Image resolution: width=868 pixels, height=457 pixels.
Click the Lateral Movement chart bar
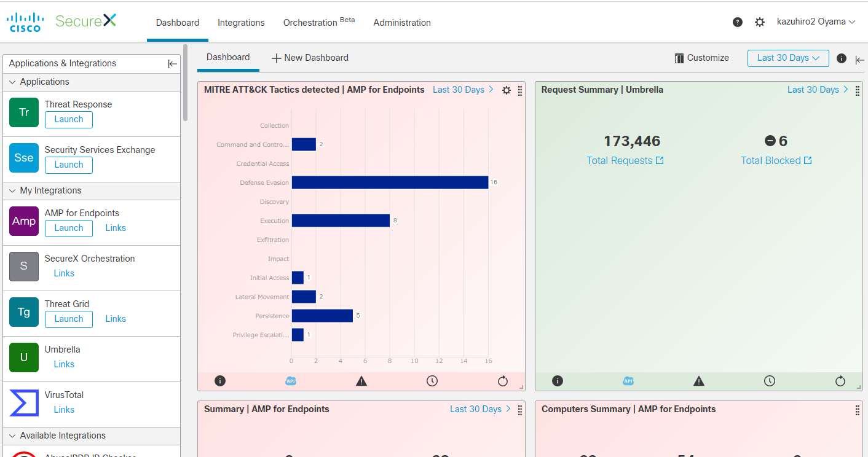coord(304,297)
